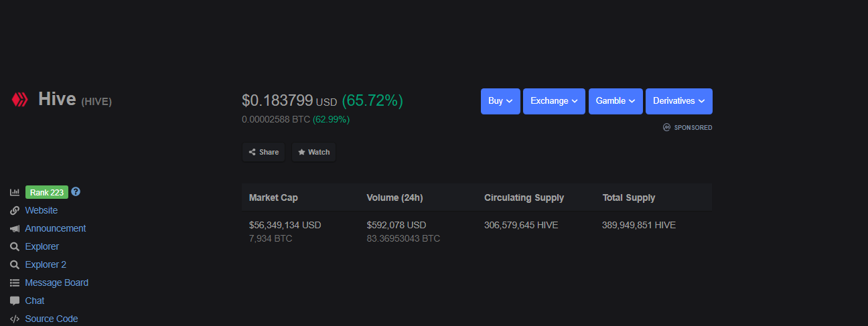
Task: Open the Chat link
Action: [x=35, y=301]
